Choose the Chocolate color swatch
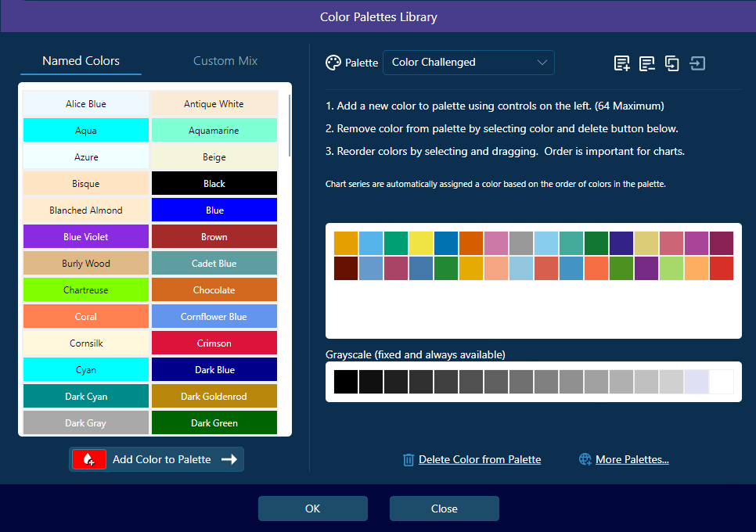Image resolution: width=756 pixels, height=532 pixels. pos(214,289)
